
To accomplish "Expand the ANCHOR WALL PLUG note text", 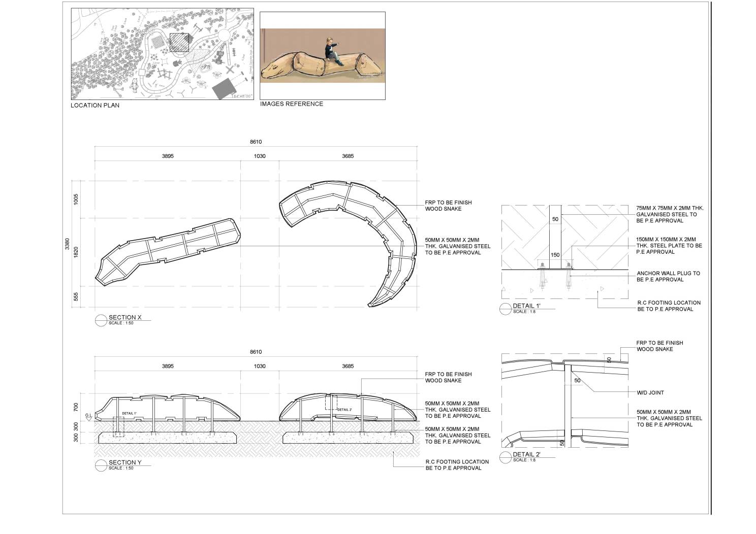I will click(x=668, y=277).
